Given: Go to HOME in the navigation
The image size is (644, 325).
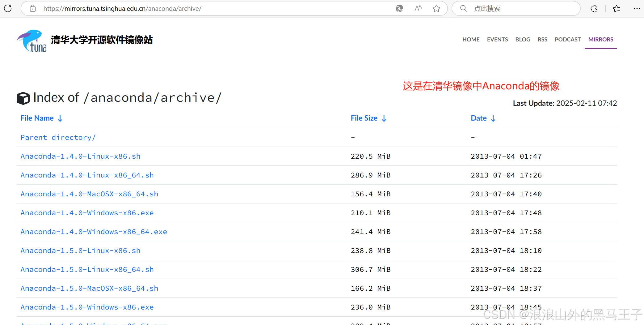Looking at the screenshot, I should (x=471, y=40).
